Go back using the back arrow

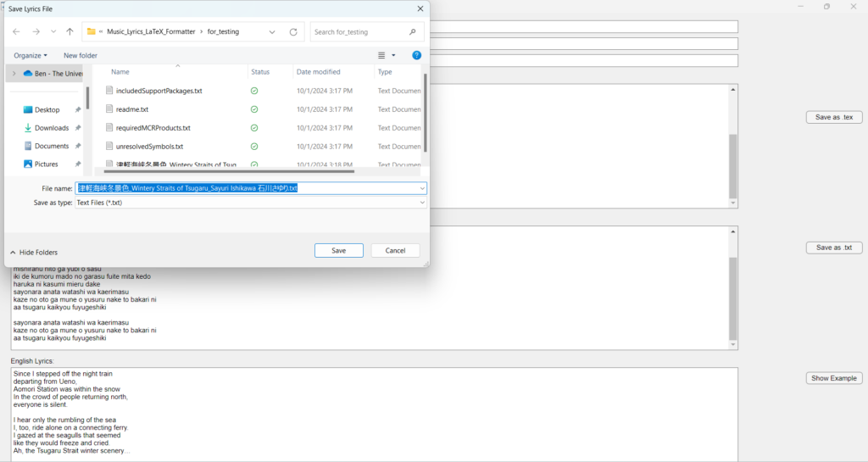click(16, 31)
